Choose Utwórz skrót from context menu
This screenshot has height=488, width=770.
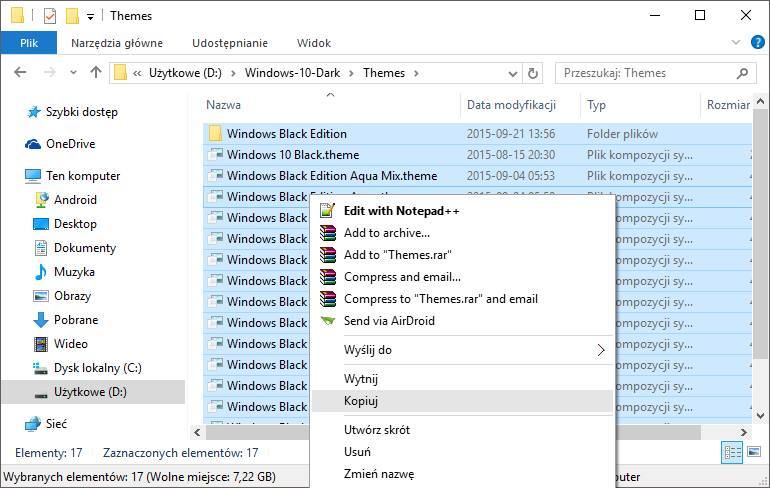(463, 430)
